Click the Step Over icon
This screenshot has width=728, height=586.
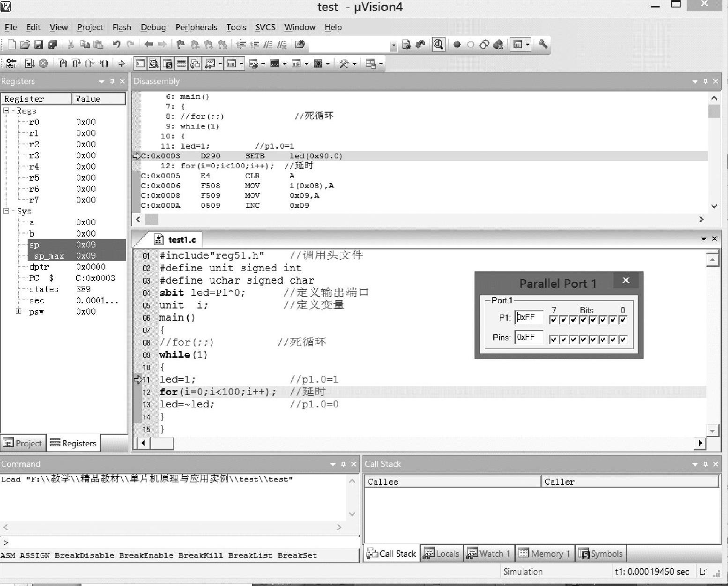tap(76, 63)
